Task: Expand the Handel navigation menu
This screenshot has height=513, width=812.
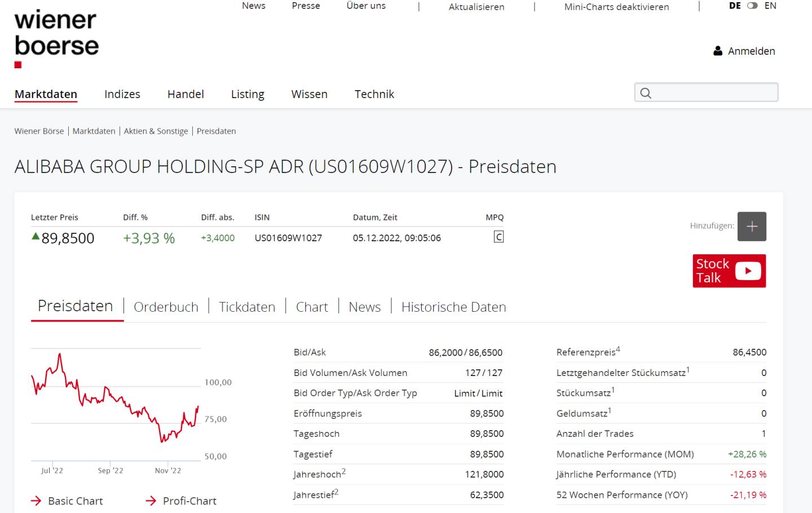Action: (x=186, y=94)
